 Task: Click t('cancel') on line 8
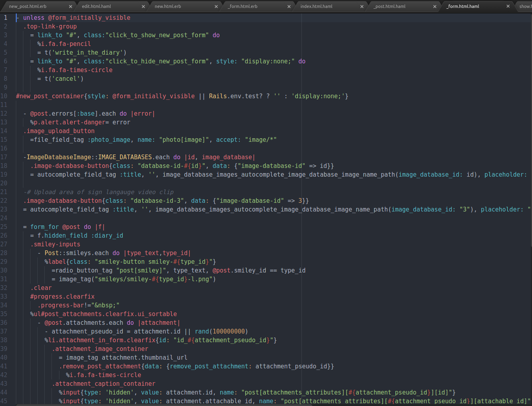64,79
